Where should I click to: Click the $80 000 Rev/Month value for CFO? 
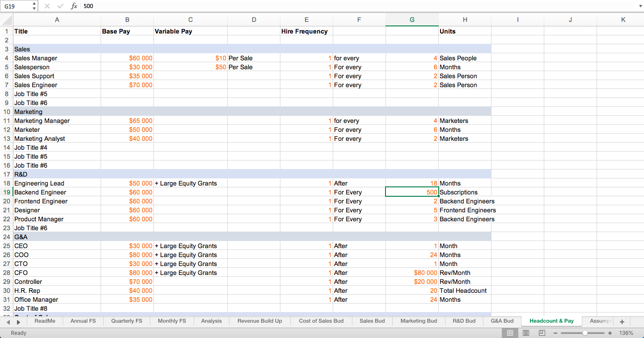pyautogui.click(x=412, y=273)
